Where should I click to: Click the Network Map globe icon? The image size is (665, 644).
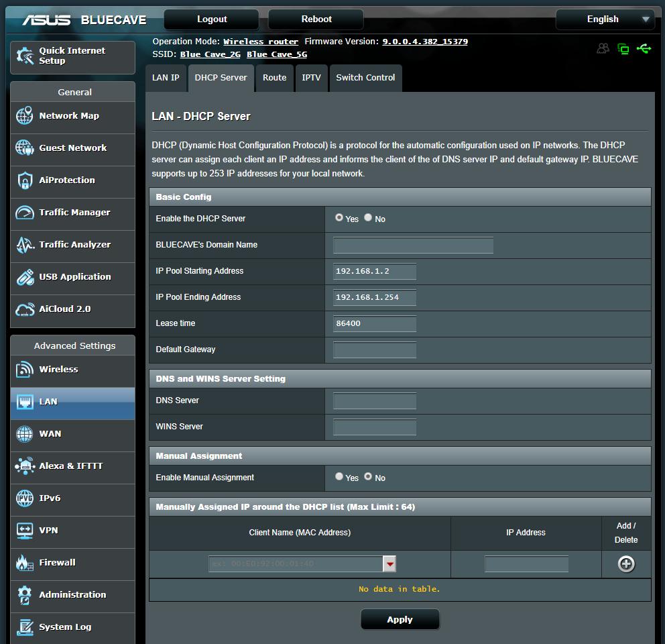click(24, 115)
